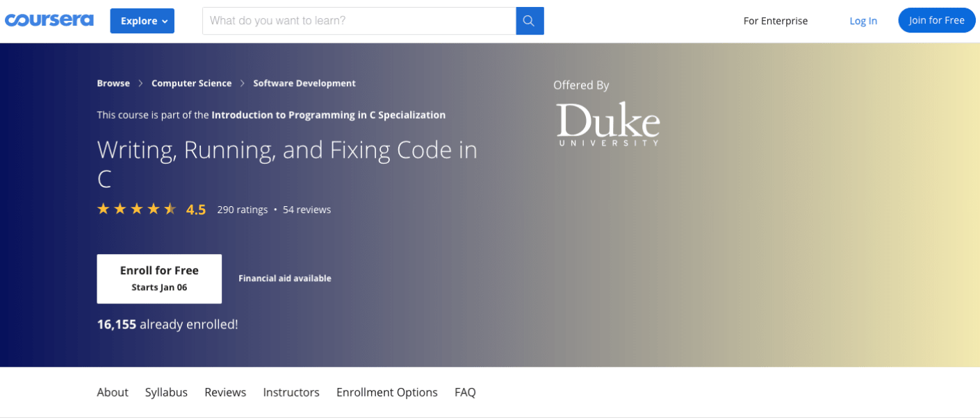Click the Enroll for Free button

point(159,278)
